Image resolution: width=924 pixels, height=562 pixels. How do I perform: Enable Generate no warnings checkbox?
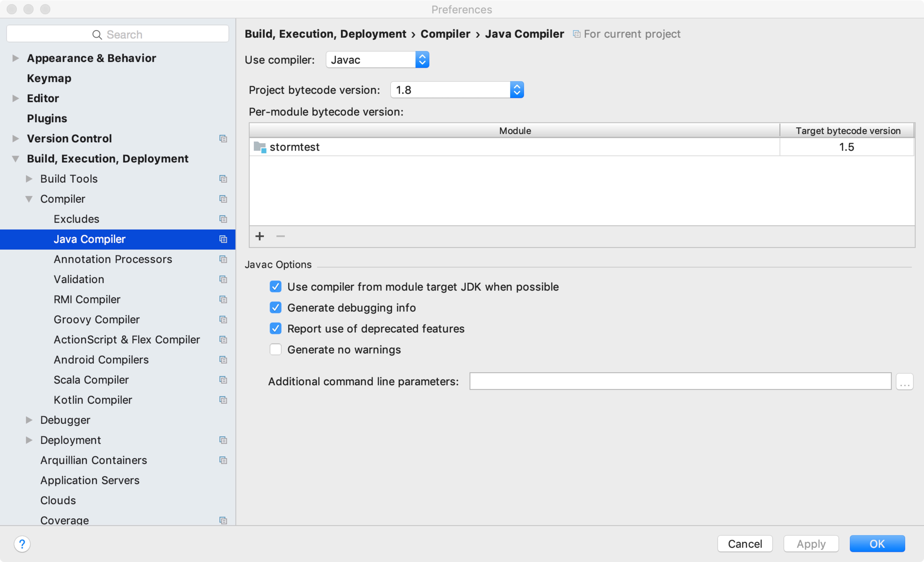click(276, 349)
